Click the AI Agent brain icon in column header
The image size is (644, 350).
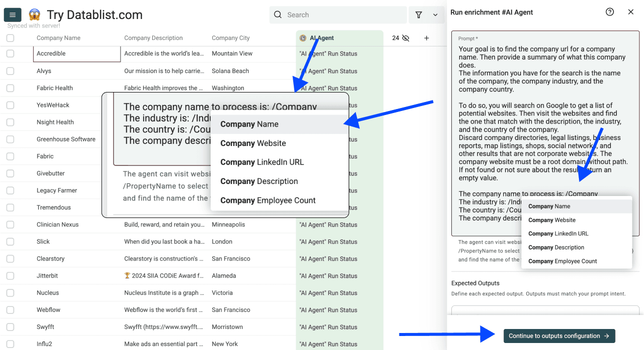(302, 37)
